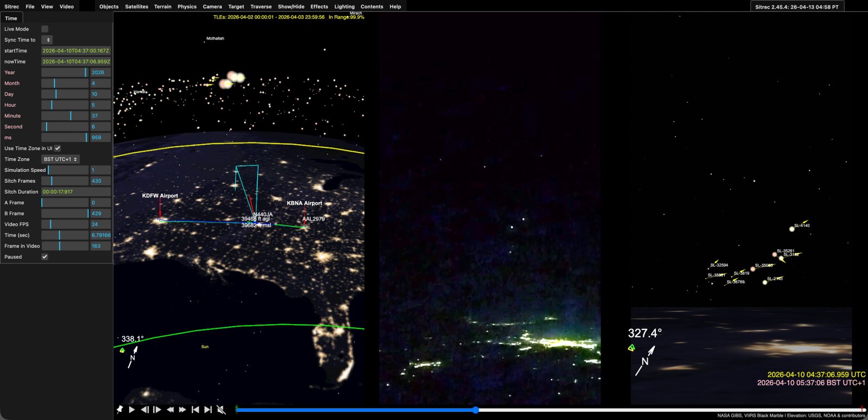Click the pin icon in playback bar
The image size is (868, 420).
pos(120,410)
